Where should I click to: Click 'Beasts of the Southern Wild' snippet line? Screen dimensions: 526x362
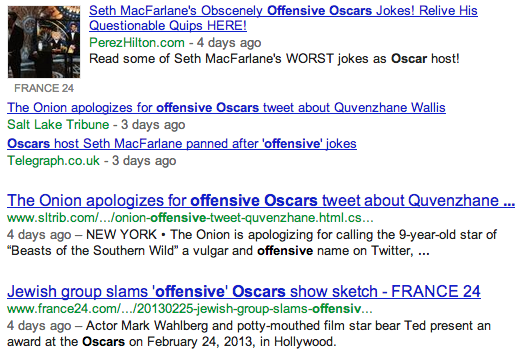click(218, 251)
